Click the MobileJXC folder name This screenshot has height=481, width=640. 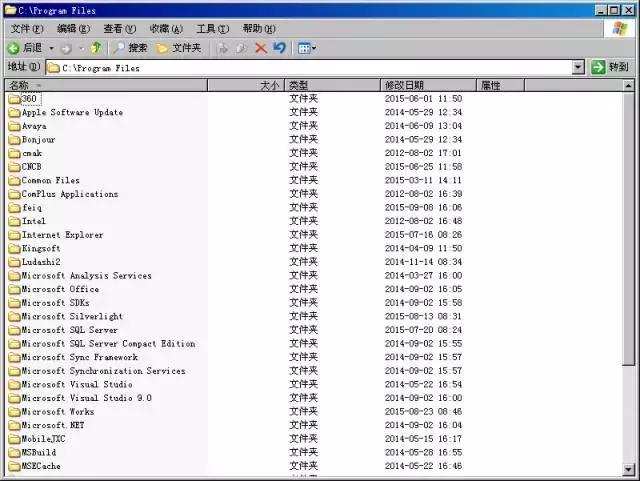pyautogui.click(x=43, y=439)
